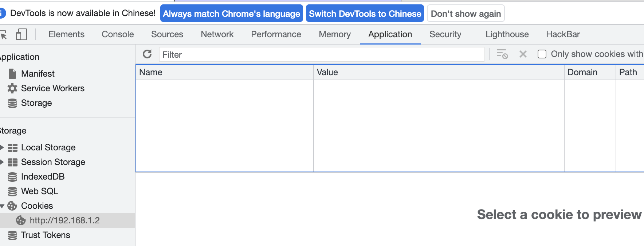Viewport: 644px width, 246px height.
Task: Click the inspect element cursor icon
Action: [x=3, y=35]
